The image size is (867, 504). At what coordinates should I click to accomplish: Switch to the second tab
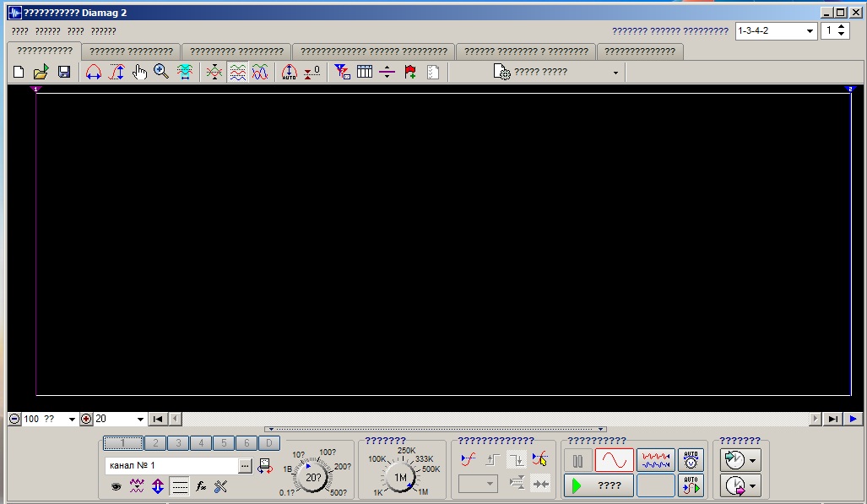tap(131, 51)
